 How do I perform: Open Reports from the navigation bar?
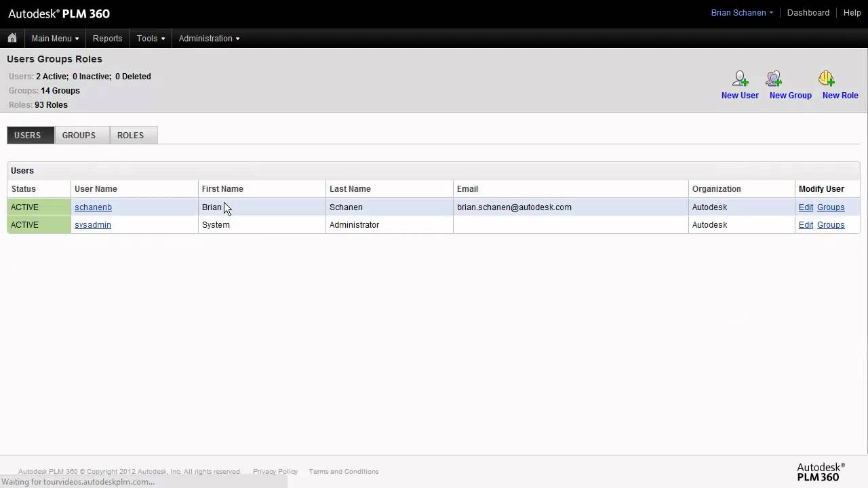pos(107,39)
